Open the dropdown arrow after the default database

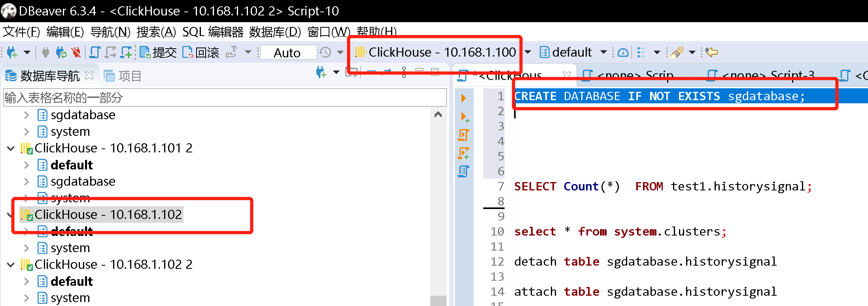(603, 52)
